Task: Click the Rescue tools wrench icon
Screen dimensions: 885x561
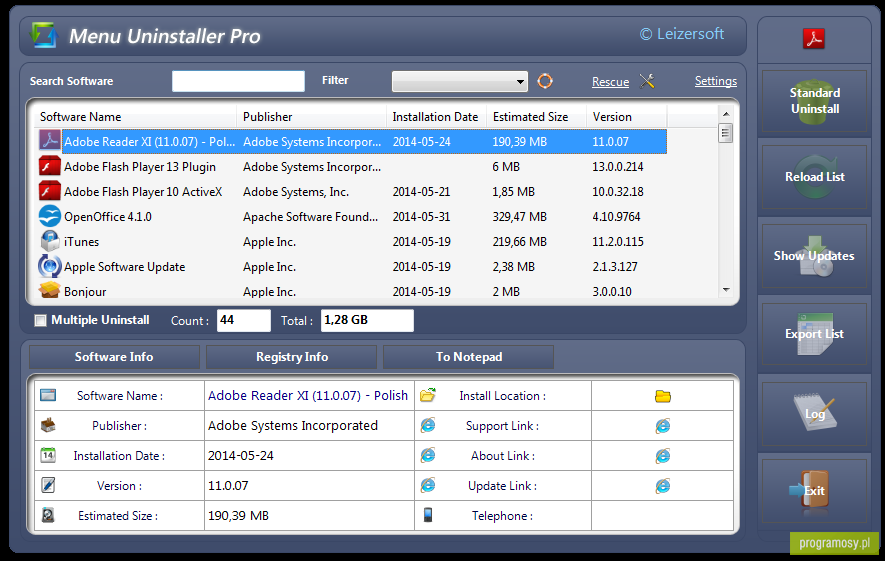Action: coord(647,81)
